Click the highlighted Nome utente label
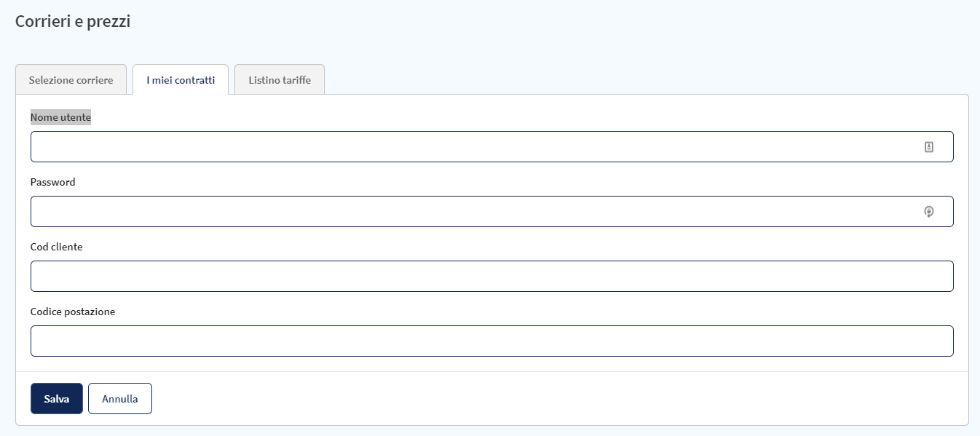 click(60, 117)
